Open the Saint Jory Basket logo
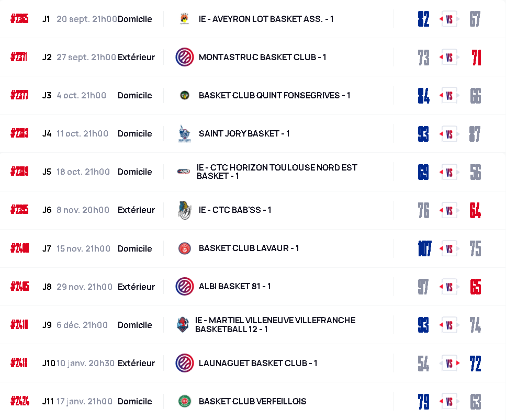The height and width of the screenshot is (420, 506). pyautogui.click(x=184, y=134)
